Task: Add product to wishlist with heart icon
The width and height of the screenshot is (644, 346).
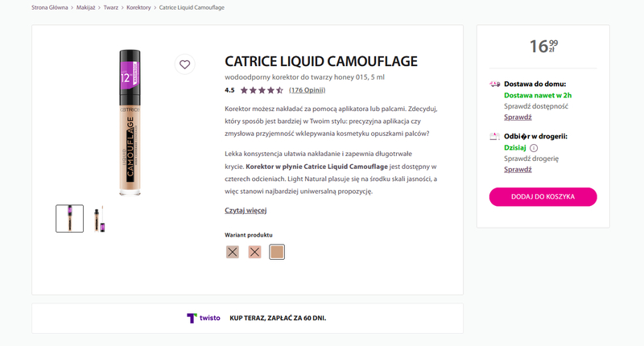Action: [x=184, y=64]
